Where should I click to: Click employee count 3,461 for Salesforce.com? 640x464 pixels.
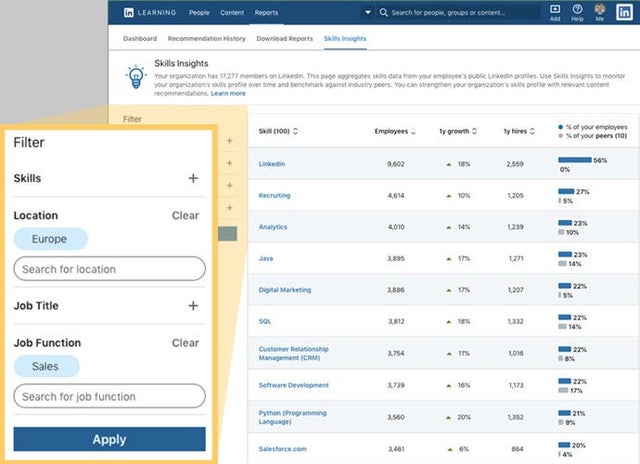coord(396,449)
